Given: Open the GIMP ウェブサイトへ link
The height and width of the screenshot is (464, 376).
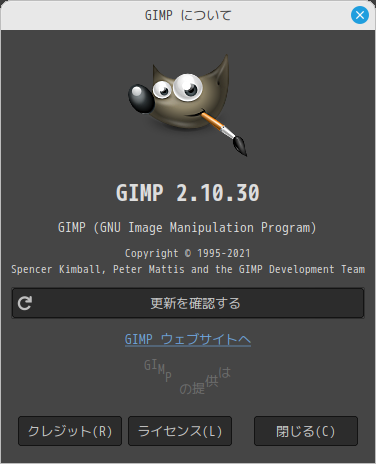Looking at the screenshot, I should coord(188,339).
